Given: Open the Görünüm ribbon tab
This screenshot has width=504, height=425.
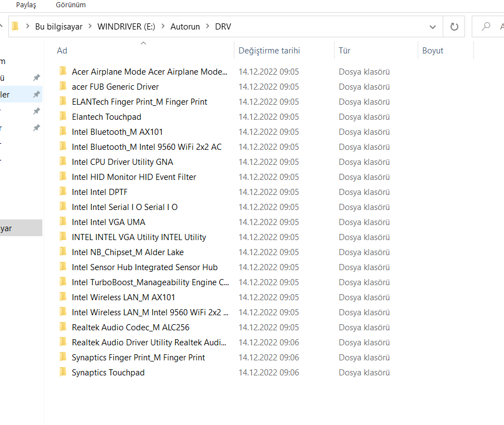Looking at the screenshot, I should (x=71, y=5).
